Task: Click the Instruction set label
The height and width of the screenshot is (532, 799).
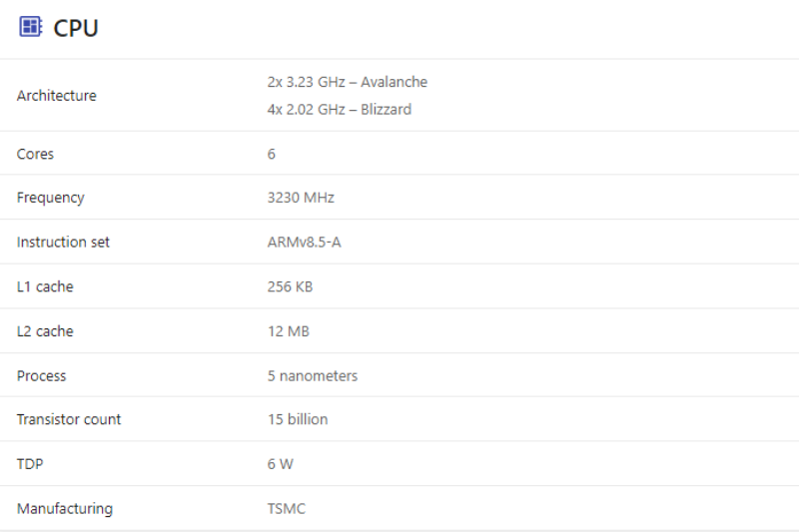Action: point(63,243)
